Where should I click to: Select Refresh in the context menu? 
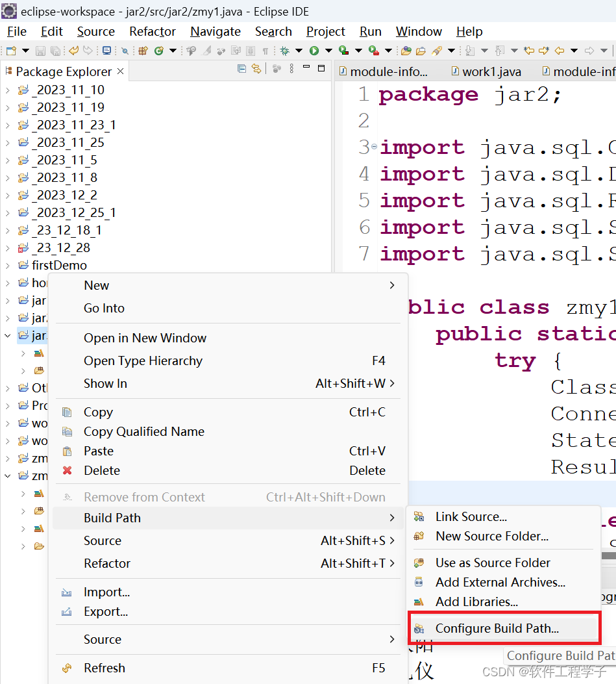pyautogui.click(x=104, y=668)
